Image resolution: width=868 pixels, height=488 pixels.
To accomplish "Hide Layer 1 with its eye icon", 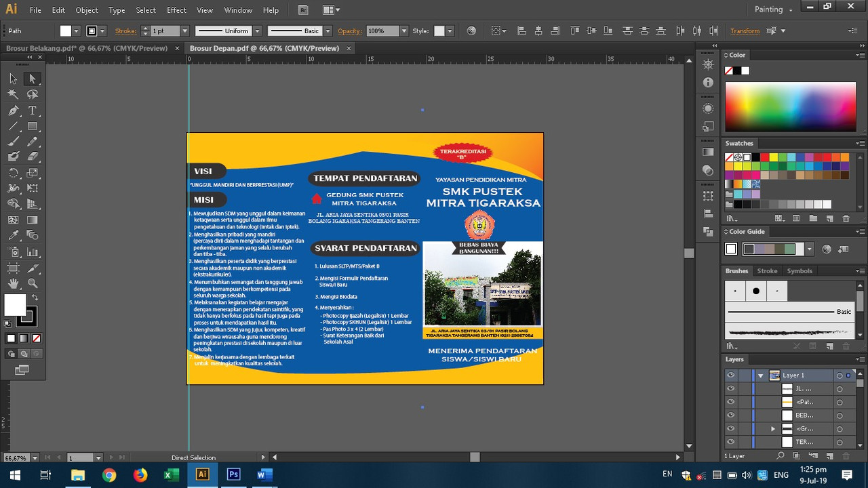I will 731,375.
